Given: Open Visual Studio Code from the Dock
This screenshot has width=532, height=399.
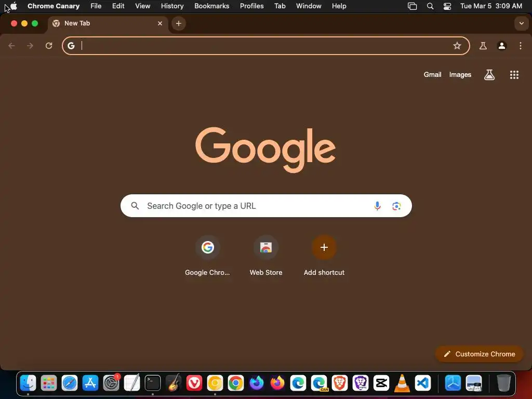Looking at the screenshot, I should pos(423,383).
